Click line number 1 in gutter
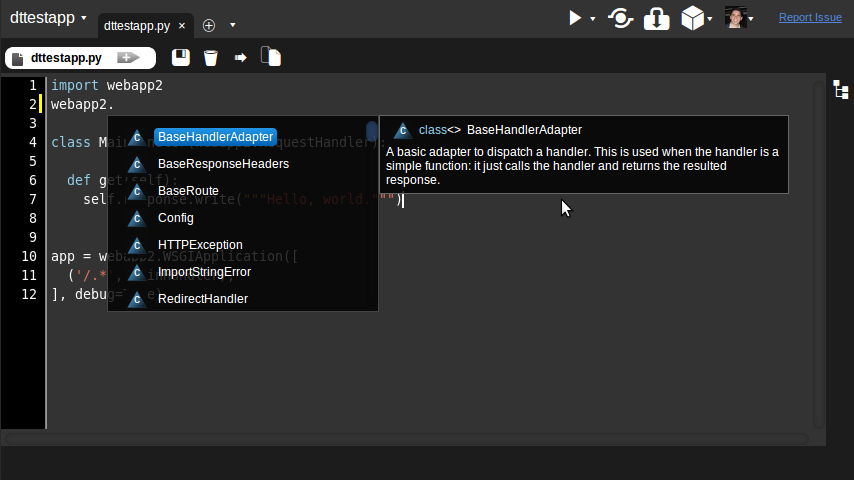This screenshot has height=480, width=854. 33,86
